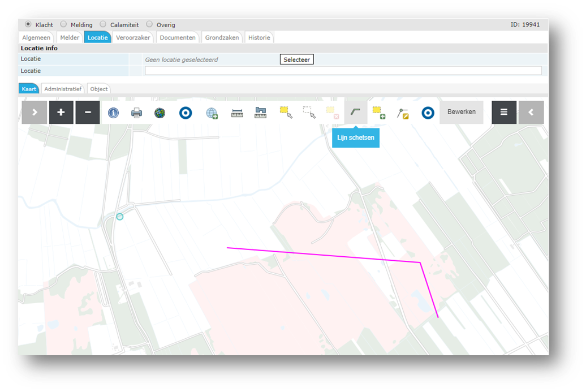
Task: Click the print map icon
Action: 137,113
